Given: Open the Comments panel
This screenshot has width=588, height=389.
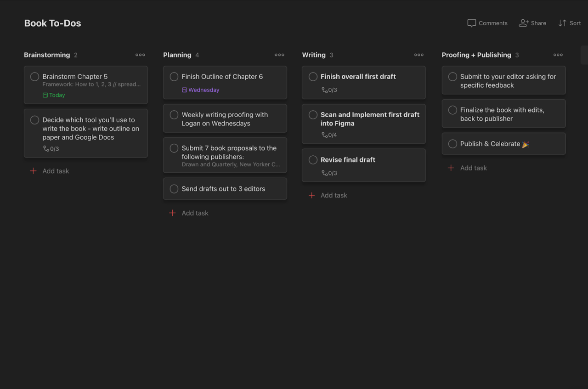Looking at the screenshot, I should [x=487, y=23].
